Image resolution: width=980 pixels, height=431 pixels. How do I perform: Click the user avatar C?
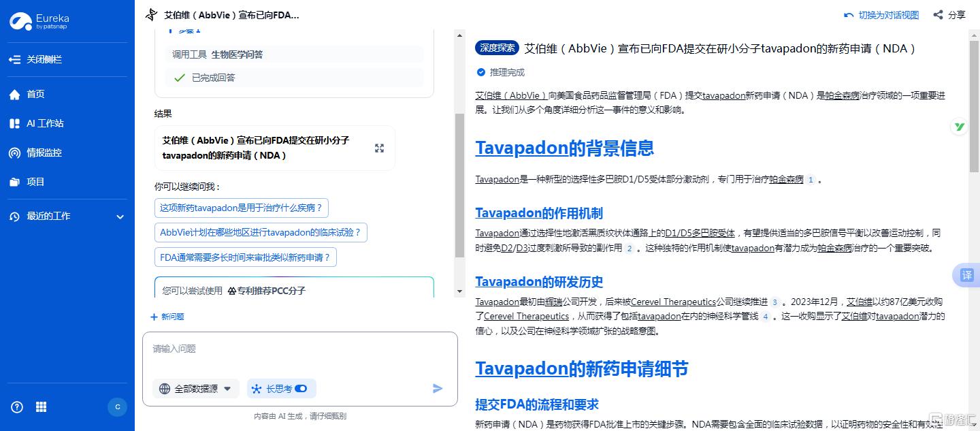coord(117,407)
